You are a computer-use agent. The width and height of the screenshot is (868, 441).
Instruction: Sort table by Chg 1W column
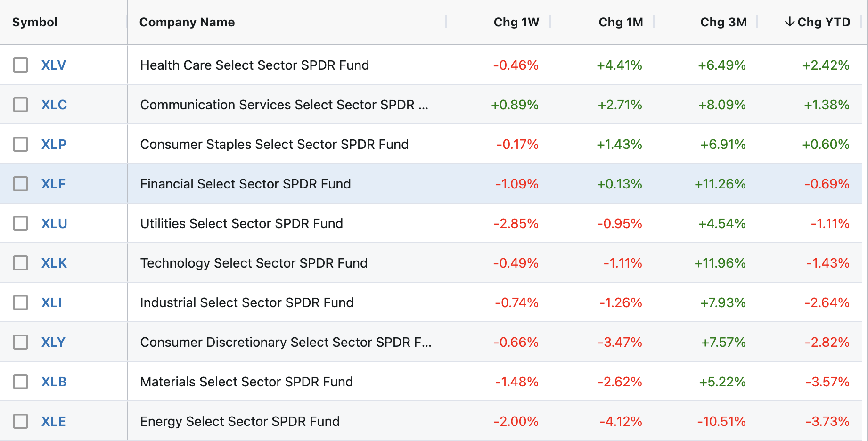[x=516, y=22]
